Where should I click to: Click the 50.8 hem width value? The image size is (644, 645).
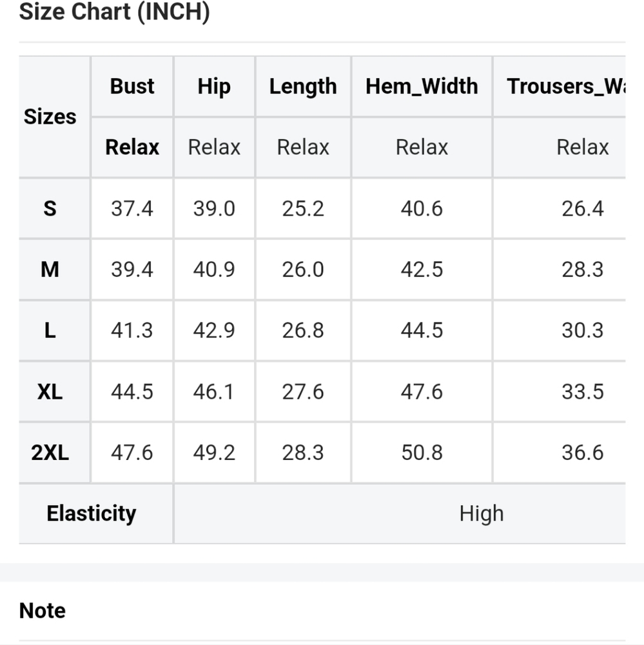[x=422, y=452]
